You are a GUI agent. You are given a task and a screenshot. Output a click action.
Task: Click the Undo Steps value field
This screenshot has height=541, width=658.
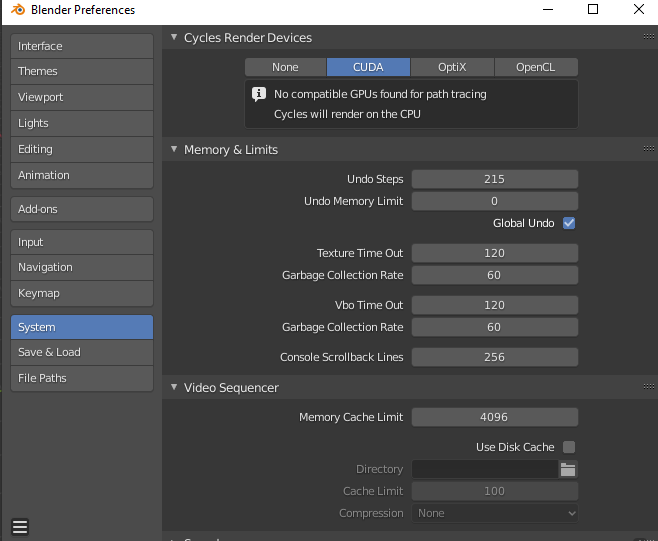pos(495,179)
